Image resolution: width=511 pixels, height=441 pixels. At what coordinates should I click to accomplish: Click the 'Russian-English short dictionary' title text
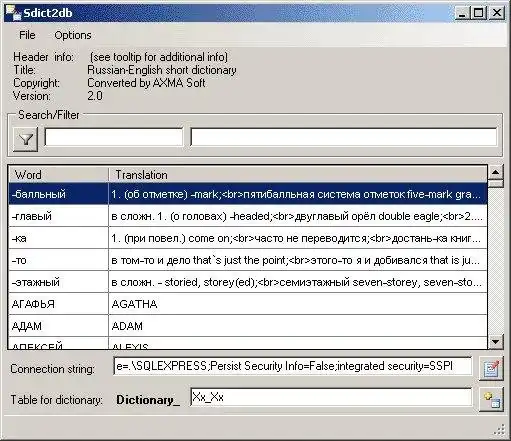[x=162, y=70]
